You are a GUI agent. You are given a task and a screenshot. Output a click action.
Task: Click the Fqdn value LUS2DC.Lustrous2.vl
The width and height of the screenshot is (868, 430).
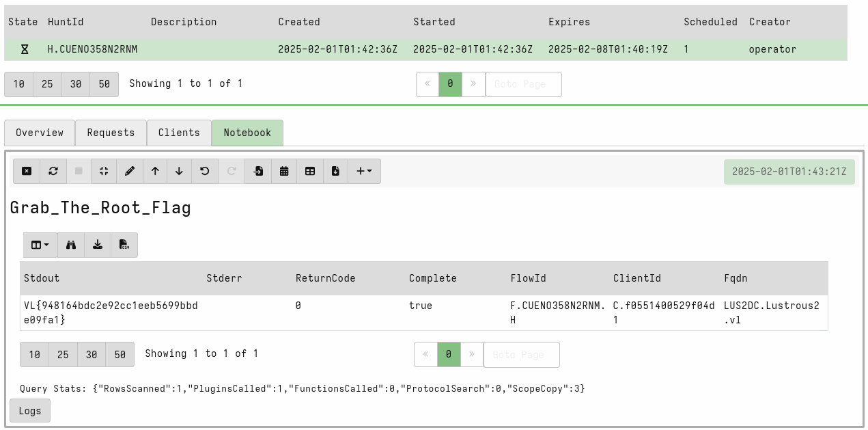click(772, 312)
